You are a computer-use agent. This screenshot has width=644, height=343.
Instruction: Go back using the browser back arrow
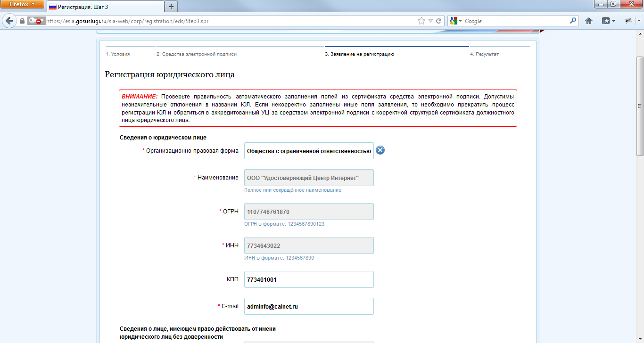tap(8, 21)
